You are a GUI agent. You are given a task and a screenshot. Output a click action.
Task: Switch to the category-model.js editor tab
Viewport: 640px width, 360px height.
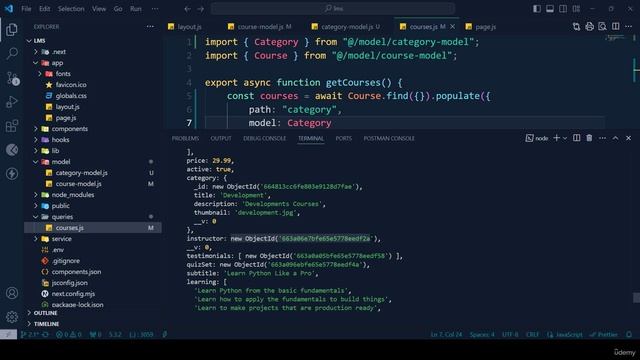point(346,27)
